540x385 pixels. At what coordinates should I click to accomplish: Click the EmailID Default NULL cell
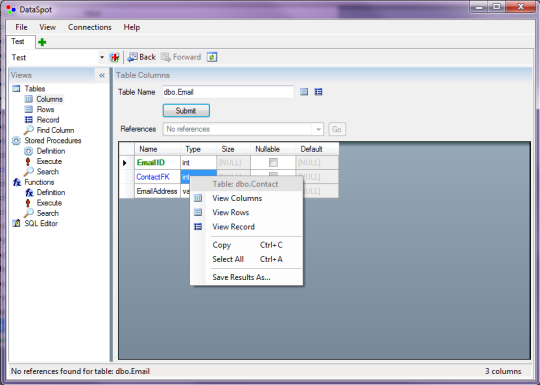pos(317,163)
